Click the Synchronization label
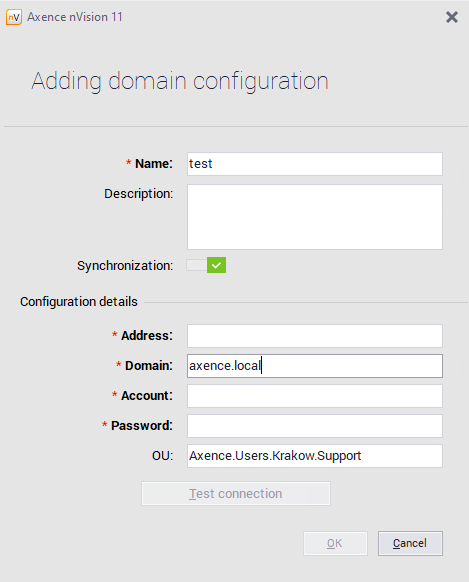The image size is (469, 582). tap(125, 266)
